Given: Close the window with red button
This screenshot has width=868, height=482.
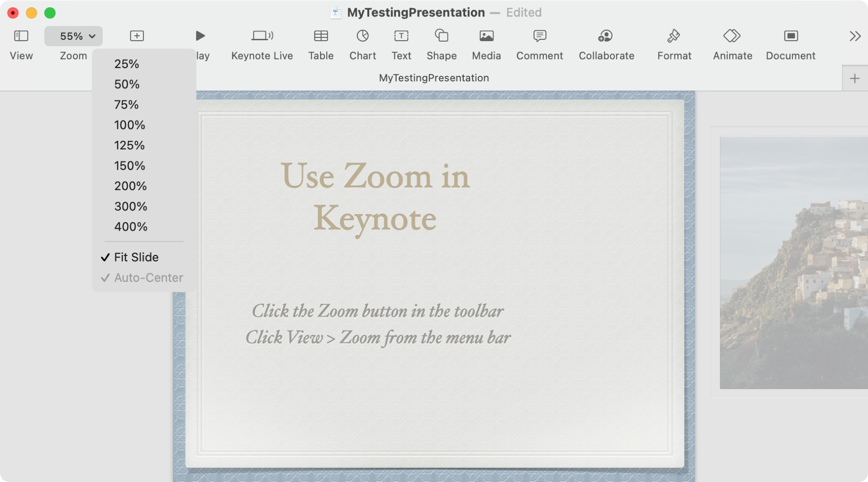Looking at the screenshot, I should coord(13,13).
